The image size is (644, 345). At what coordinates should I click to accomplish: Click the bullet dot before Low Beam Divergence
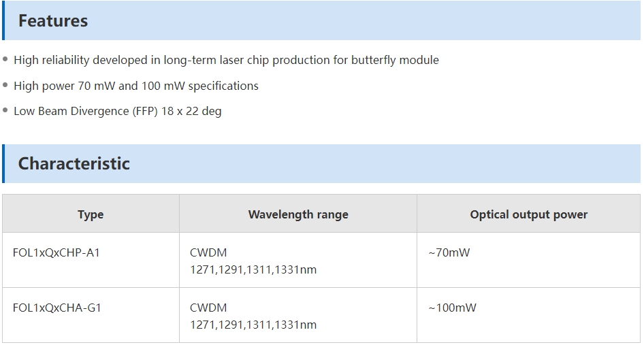tap(5, 110)
